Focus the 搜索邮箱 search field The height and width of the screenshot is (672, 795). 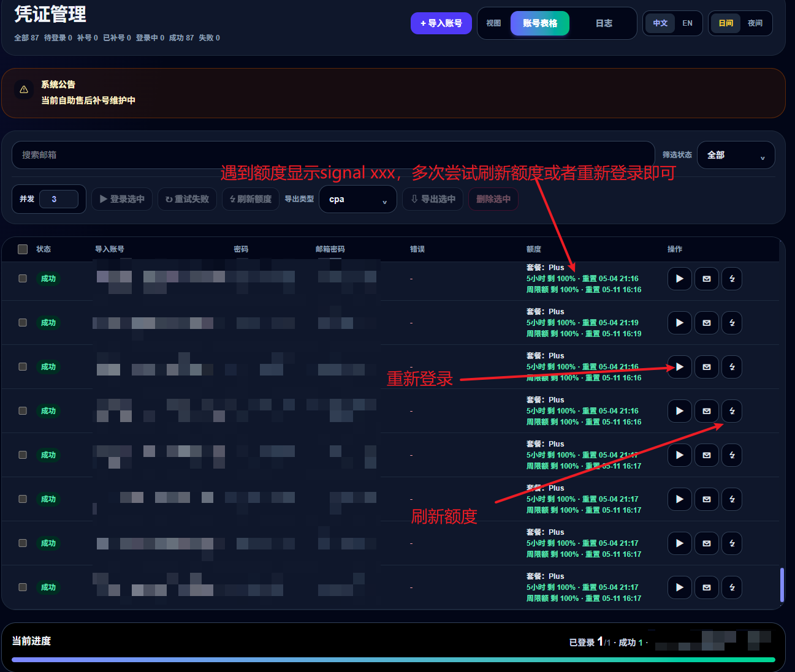coord(333,155)
